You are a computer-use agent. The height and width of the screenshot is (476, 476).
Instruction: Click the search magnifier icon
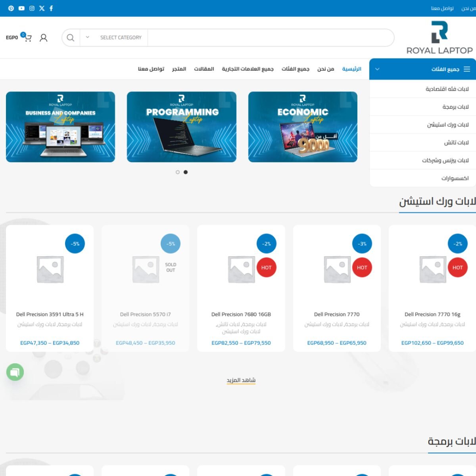click(71, 38)
